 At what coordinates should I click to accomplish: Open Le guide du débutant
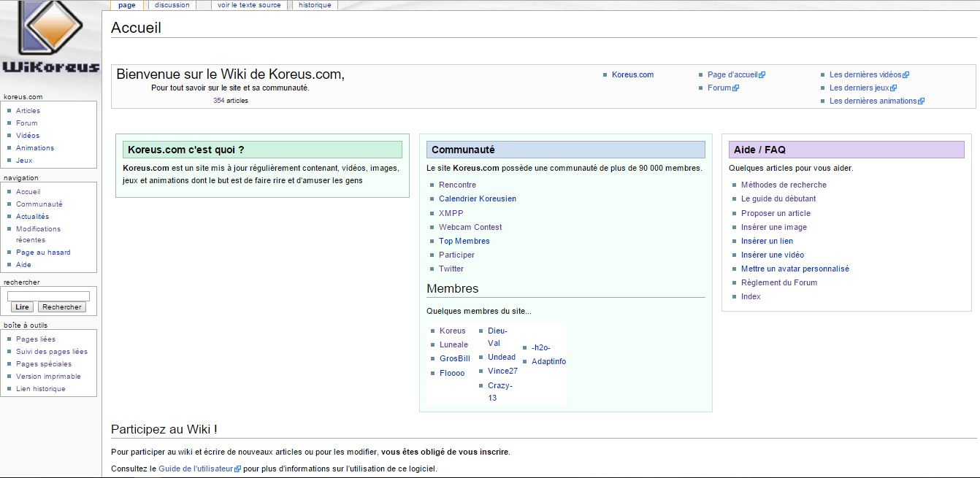coord(778,199)
